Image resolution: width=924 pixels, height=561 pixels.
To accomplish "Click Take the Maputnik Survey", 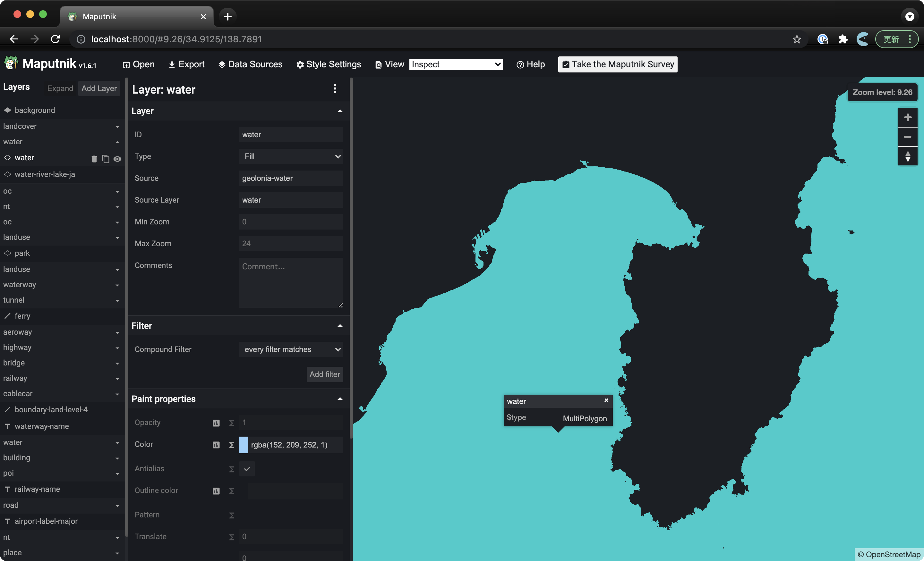I will coord(617,64).
